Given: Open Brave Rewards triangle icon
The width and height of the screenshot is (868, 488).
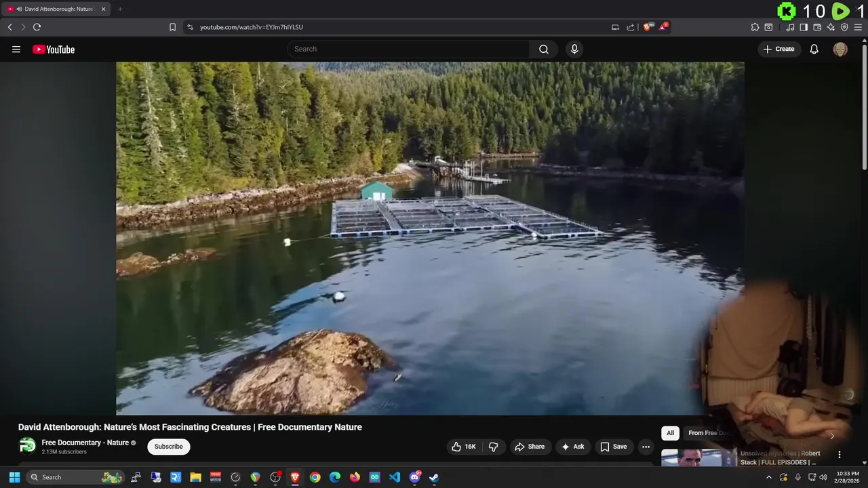Looking at the screenshot, I should coord(664,27).
